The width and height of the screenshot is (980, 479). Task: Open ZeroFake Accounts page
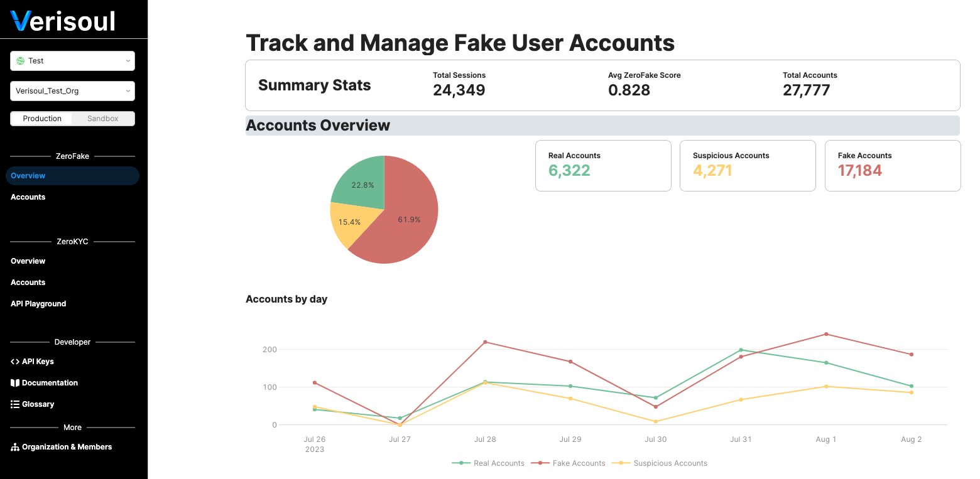(x=28, y=197)
